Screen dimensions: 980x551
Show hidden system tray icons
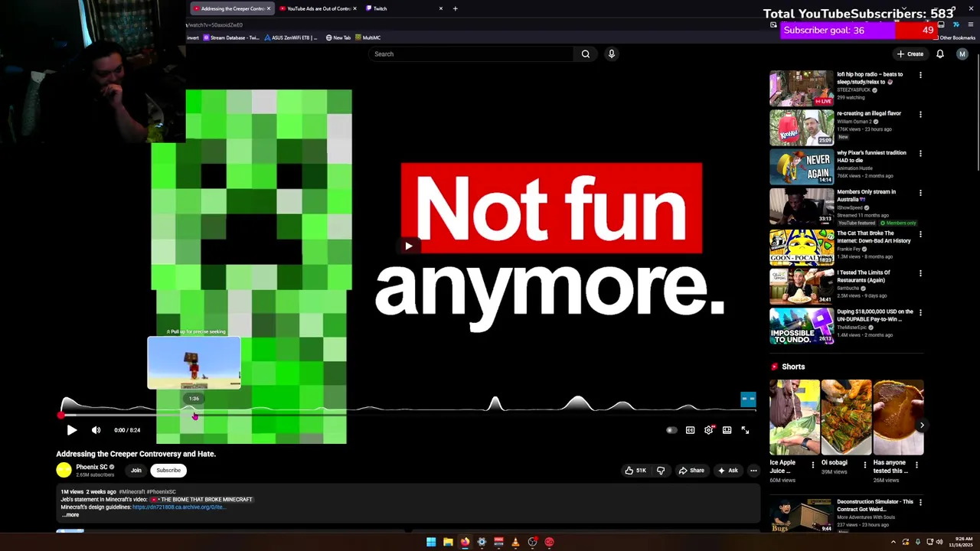click(x=893, y=542)
